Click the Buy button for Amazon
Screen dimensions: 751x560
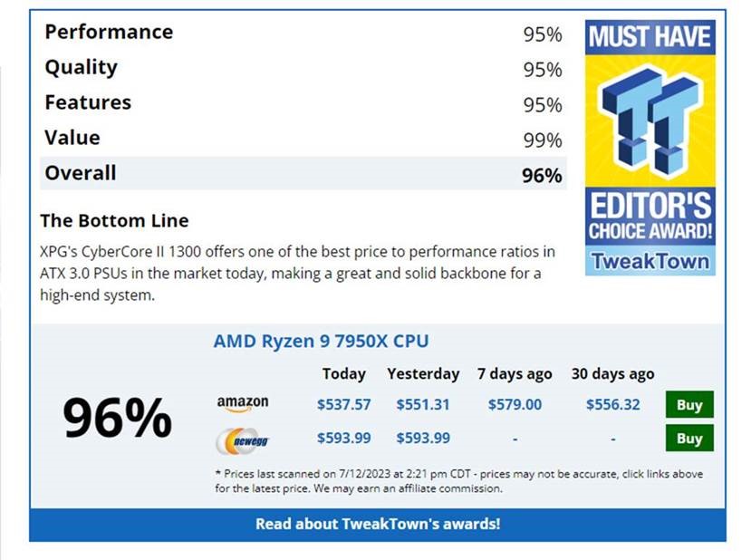click(x=689, y=404)
